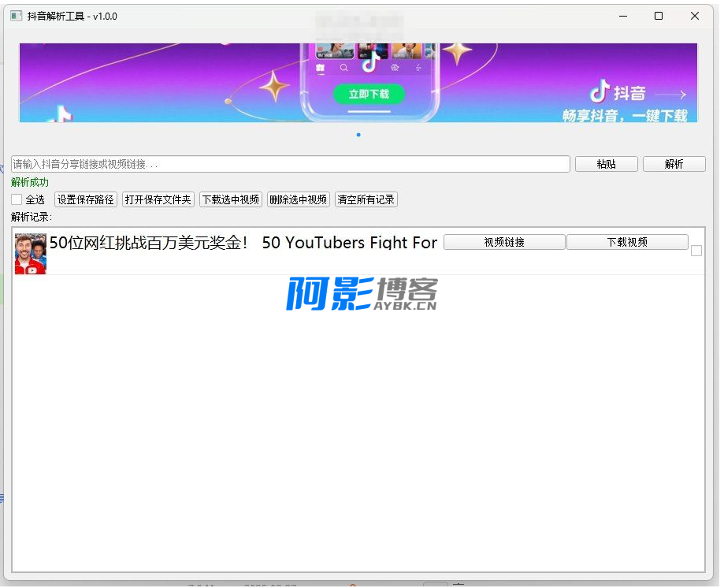724x588 pixels.
Task: Click the search magnifier icon in the banner phone
Action: click(x=344, y=69)
